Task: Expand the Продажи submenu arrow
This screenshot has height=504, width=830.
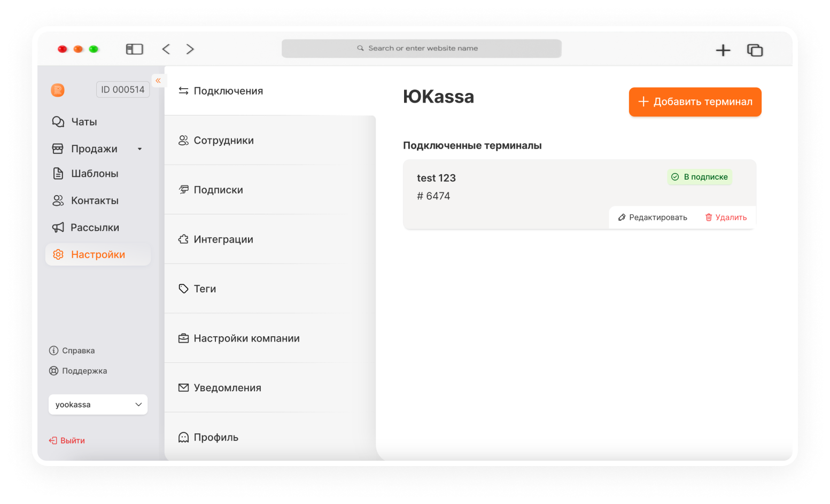Action: [x=140, y=149]
